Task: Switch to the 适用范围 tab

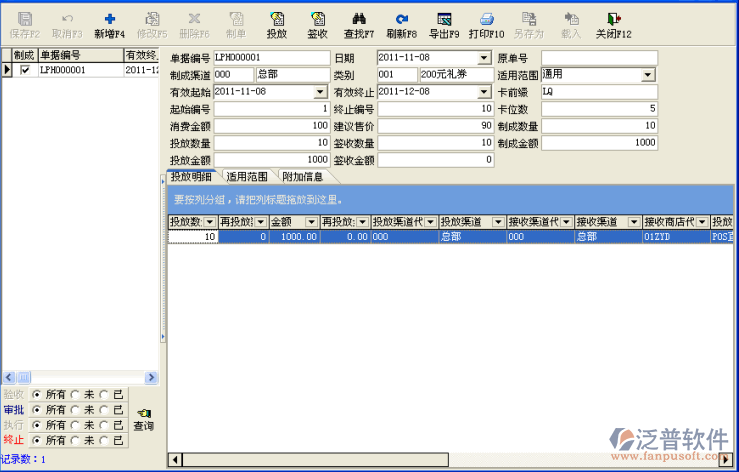Action: pos(246,177)
